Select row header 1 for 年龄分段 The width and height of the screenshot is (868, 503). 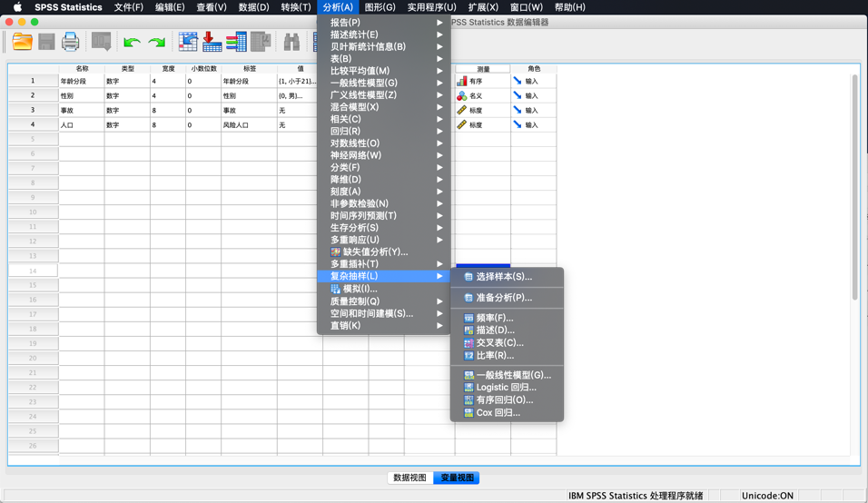[34, 82]
